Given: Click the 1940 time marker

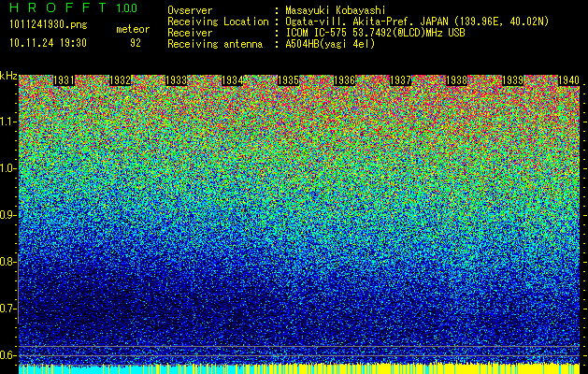Looking at the screenshot, I should (569, 80).
